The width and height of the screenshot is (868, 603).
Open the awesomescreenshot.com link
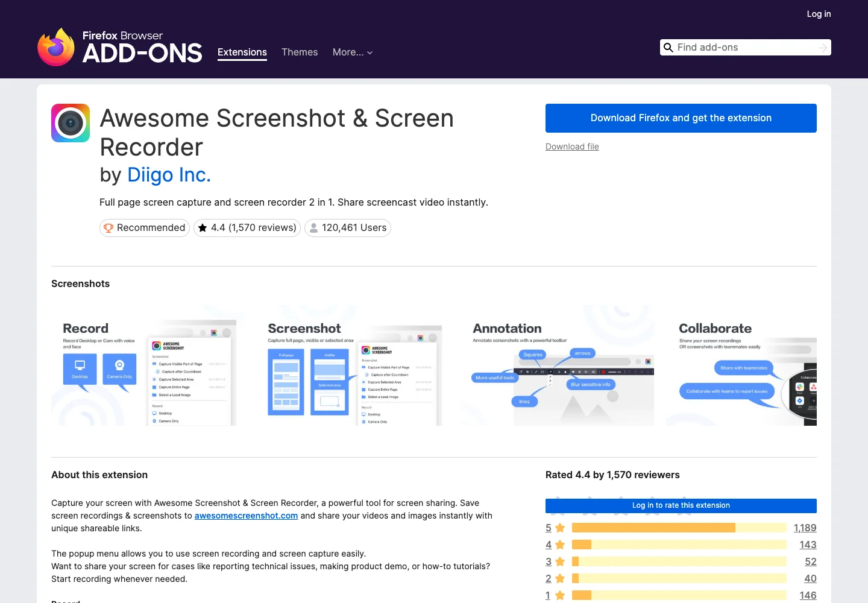pos(246,516)
